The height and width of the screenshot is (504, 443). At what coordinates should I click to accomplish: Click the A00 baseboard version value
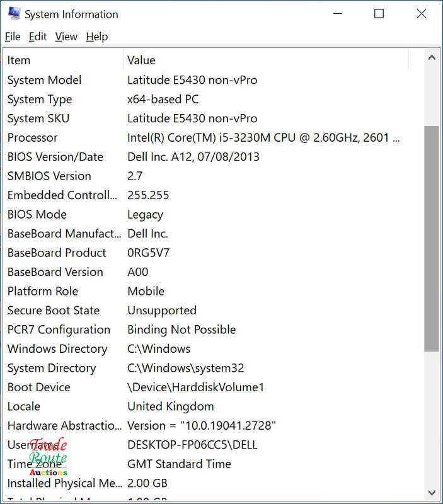[x=138, y=272]
